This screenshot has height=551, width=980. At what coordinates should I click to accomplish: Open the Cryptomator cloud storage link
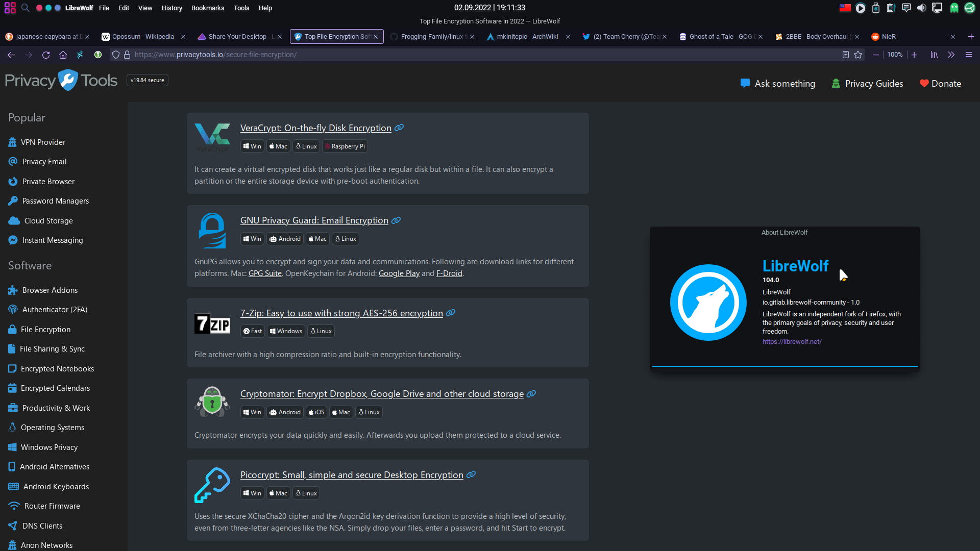(382, 394)
